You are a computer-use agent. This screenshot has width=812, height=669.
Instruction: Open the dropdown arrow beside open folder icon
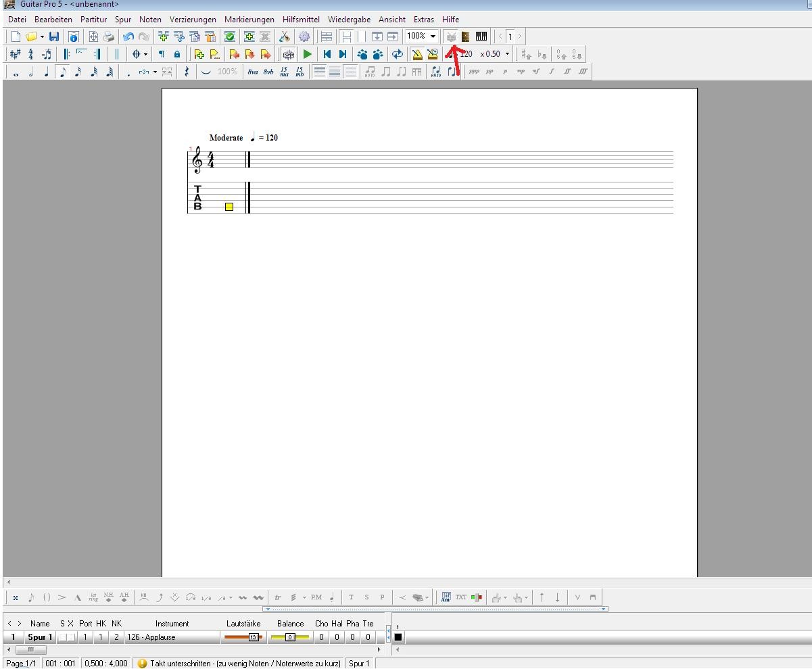coord(42,36)
